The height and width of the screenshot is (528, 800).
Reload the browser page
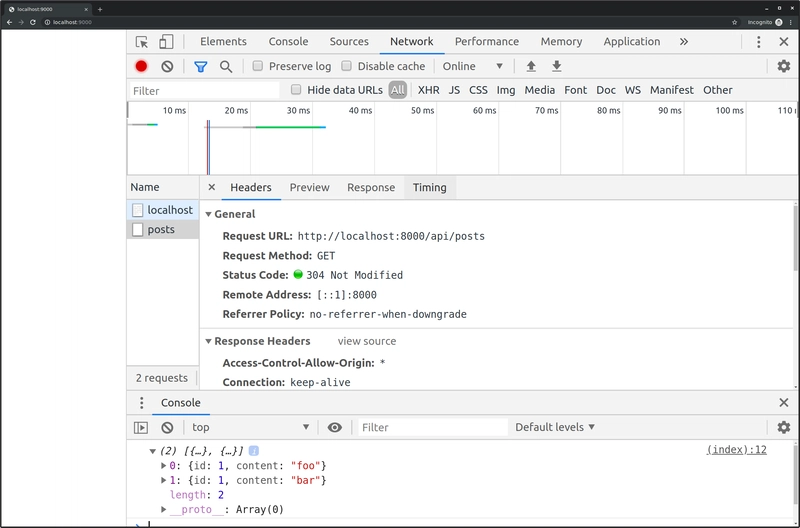click(33, 22)
